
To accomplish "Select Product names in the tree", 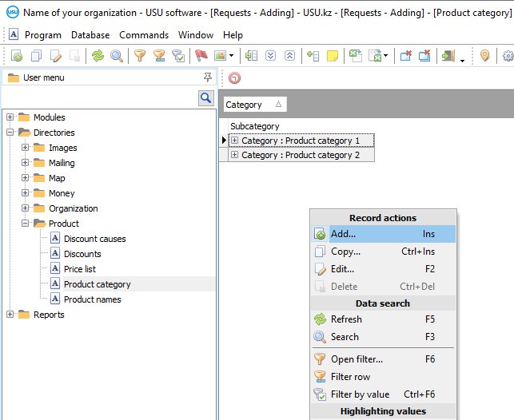I will click(x=92, y=299).
